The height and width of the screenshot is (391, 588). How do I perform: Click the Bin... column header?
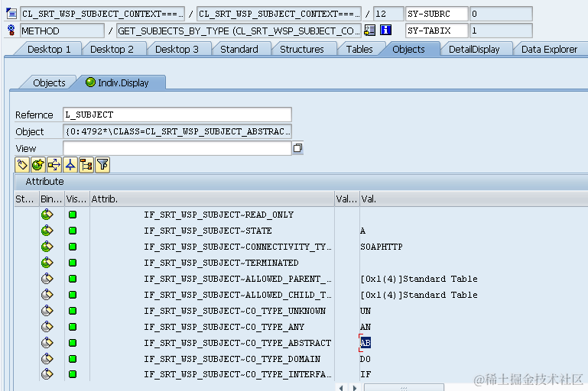point(52,199)
